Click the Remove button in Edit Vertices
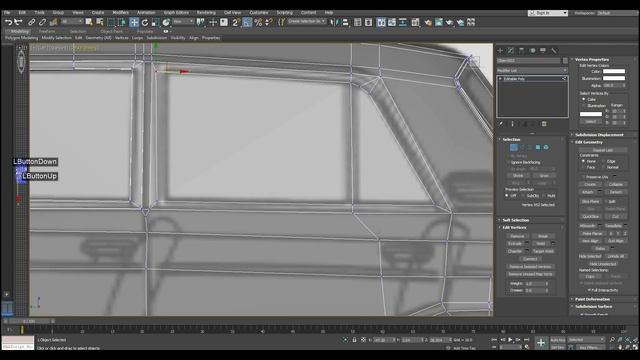This screenshot has height=360, width=640. point(517,236)
